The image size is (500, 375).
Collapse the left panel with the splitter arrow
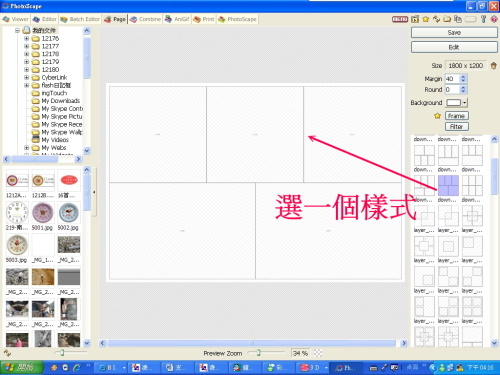[94, 192]
